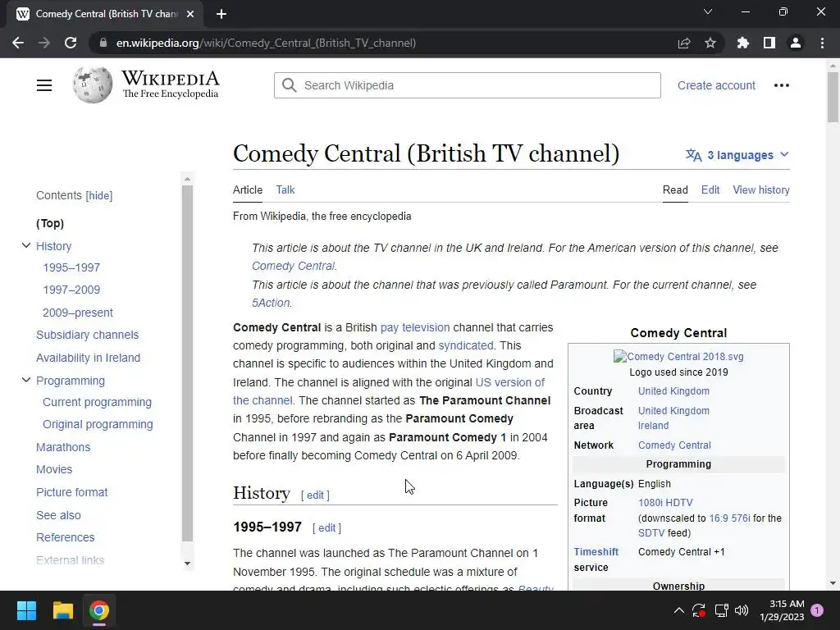Image resolution: width=840 pixels, height=630 pixels.
Task: Open the Comedy Central hatnote link
Action: 294,266
